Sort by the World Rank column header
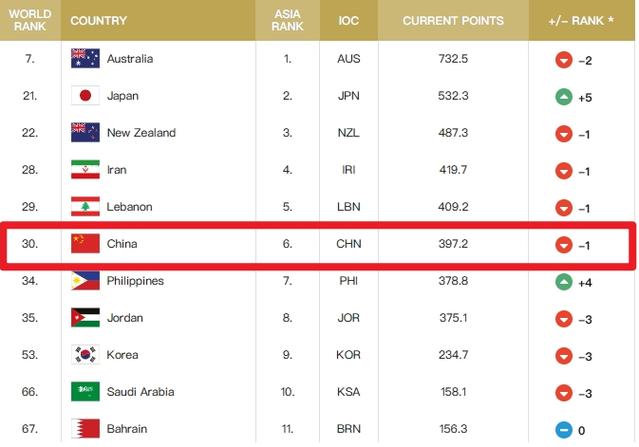This screenshot has height=447, width=639. click(30, 20)
